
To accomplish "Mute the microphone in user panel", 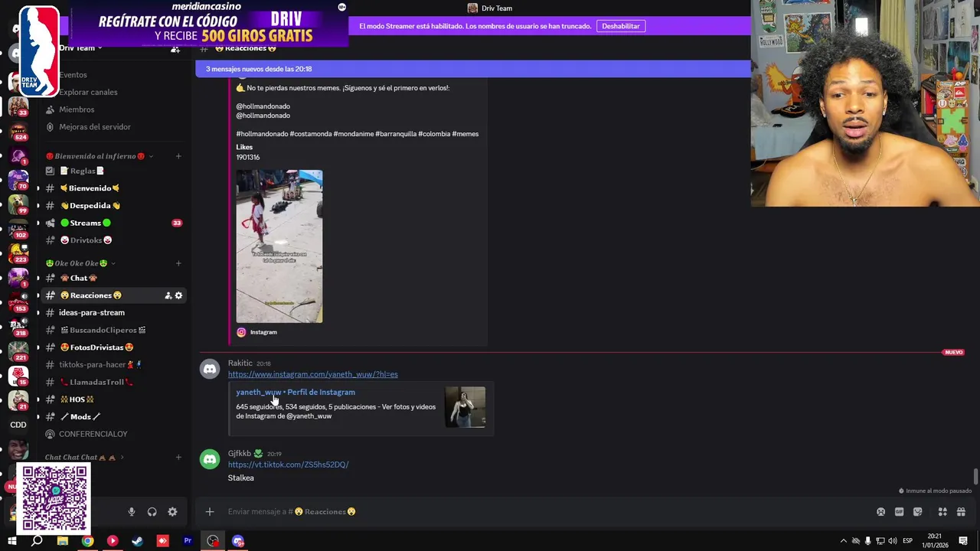I will (x=132, y=512).
